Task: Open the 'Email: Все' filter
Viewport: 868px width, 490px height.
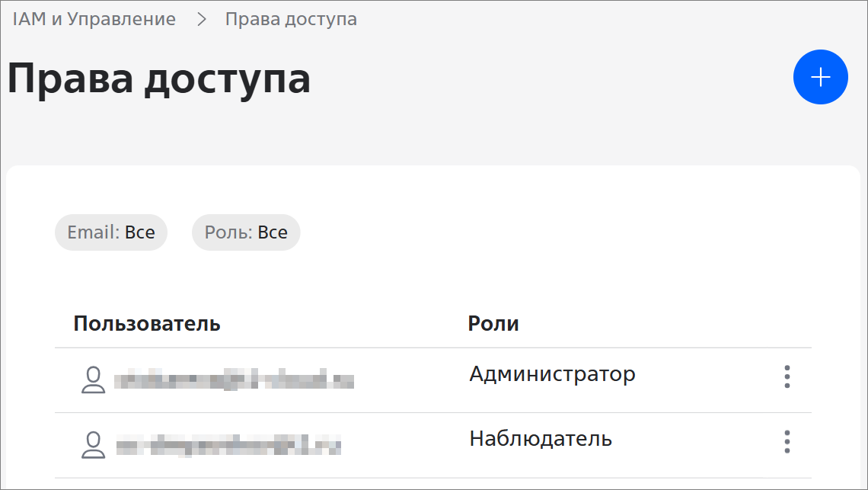Action: (111, 232)
